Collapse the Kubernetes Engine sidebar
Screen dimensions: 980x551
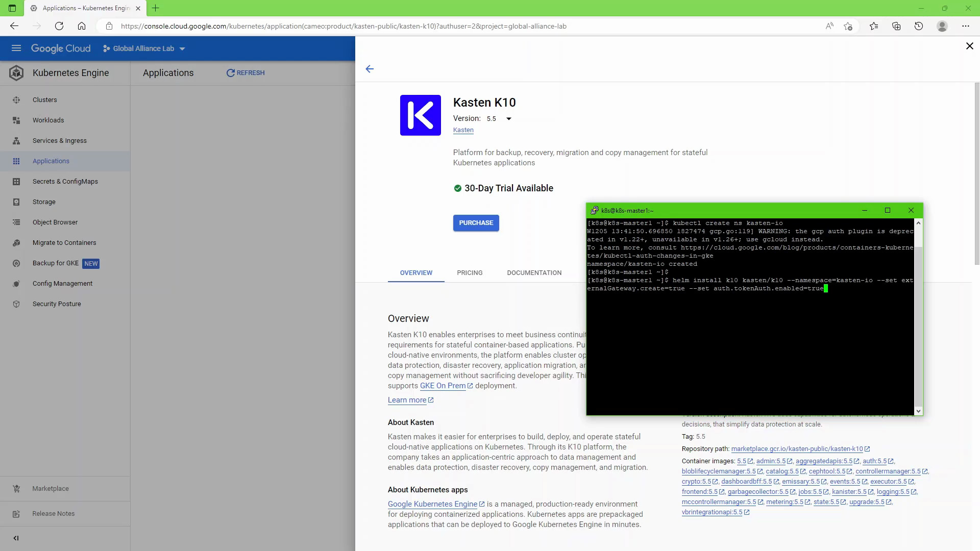(16, 538)
